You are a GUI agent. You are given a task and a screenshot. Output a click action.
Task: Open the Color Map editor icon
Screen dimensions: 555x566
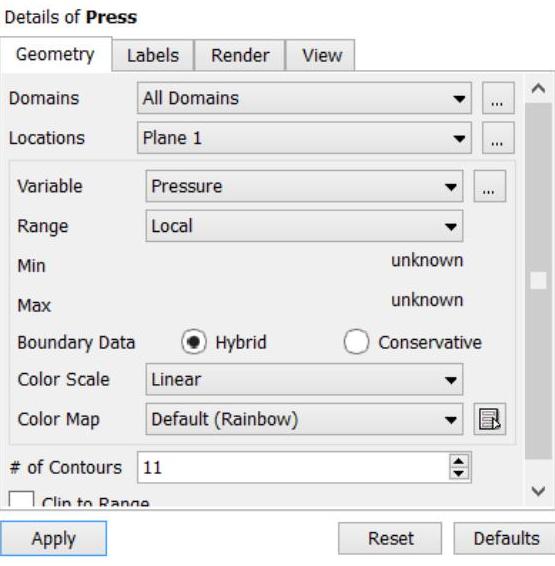490,419
